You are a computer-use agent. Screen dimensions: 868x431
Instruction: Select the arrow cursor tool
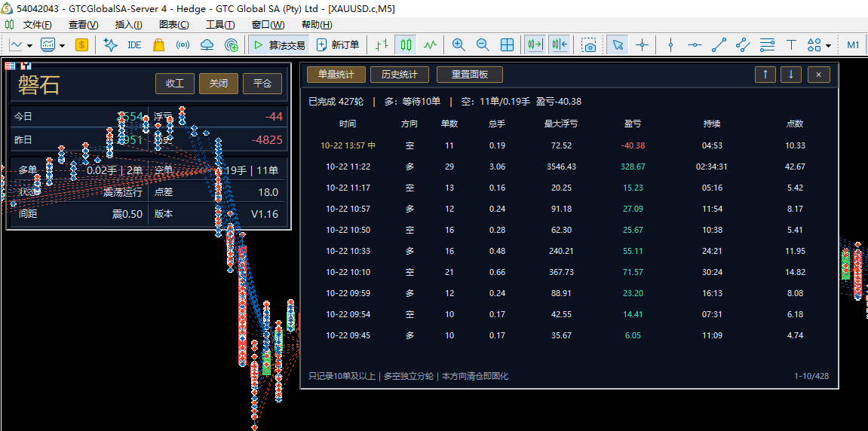click(x=617, y=44)
